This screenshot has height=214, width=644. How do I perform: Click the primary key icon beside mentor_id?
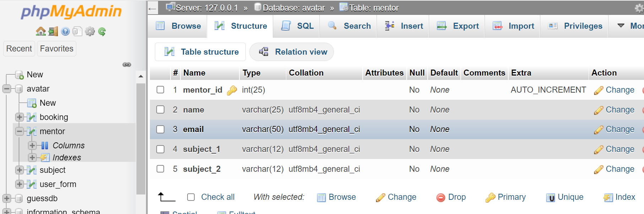click(232, 90)
